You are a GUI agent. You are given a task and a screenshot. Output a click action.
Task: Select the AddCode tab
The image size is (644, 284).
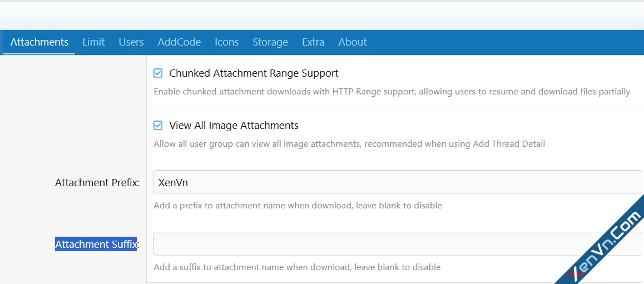click(x=179, y=42)
